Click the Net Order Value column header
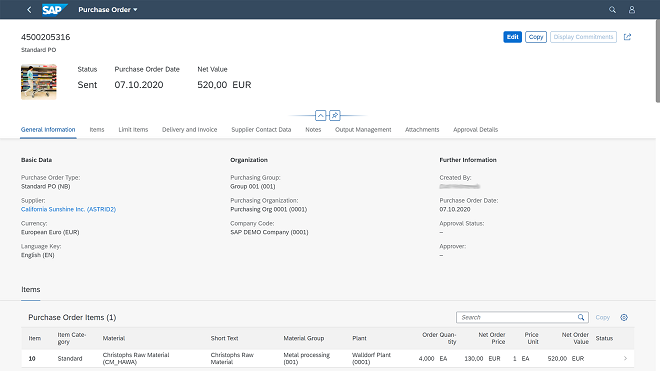The width and height of the screenshot is (660, 371). click(x=575, y=338)
